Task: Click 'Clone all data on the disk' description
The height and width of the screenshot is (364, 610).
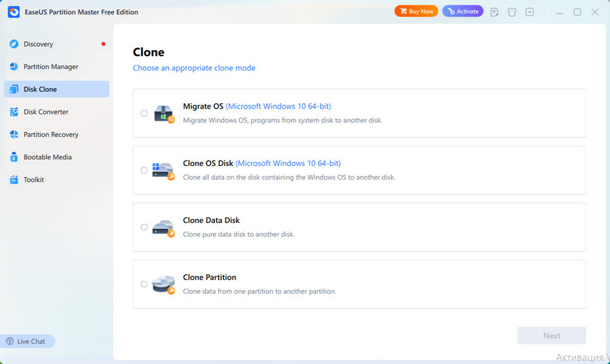Action: [289, 178]
